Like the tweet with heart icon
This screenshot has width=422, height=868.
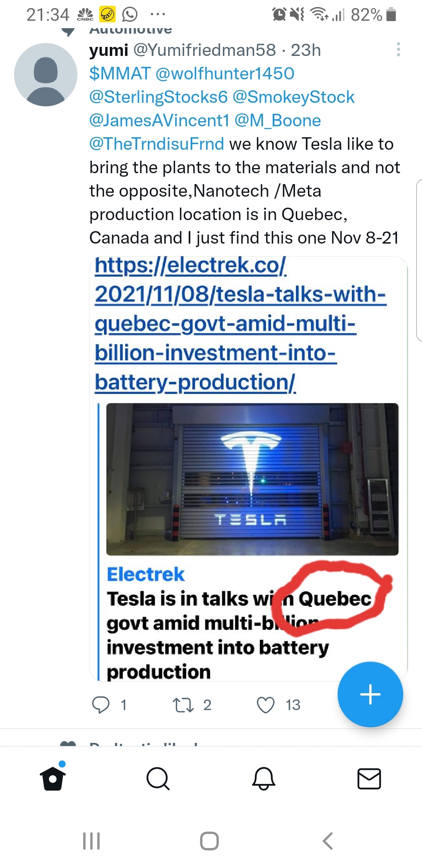[x=266, y=705]
